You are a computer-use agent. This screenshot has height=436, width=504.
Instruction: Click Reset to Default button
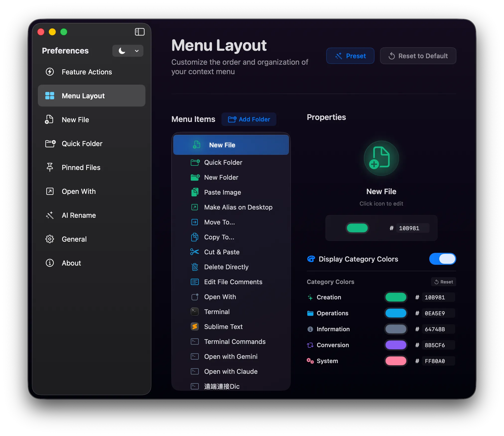418,56
